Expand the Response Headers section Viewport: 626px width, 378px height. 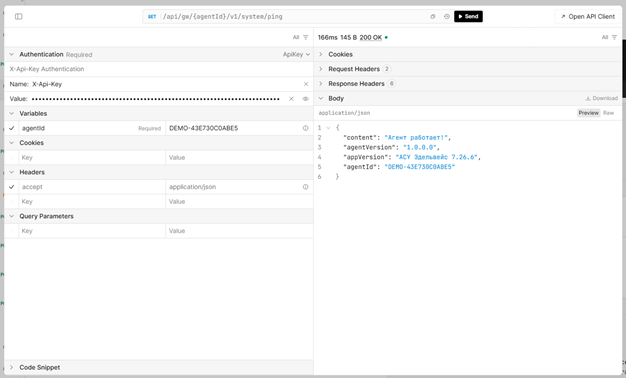pos(321,83)
